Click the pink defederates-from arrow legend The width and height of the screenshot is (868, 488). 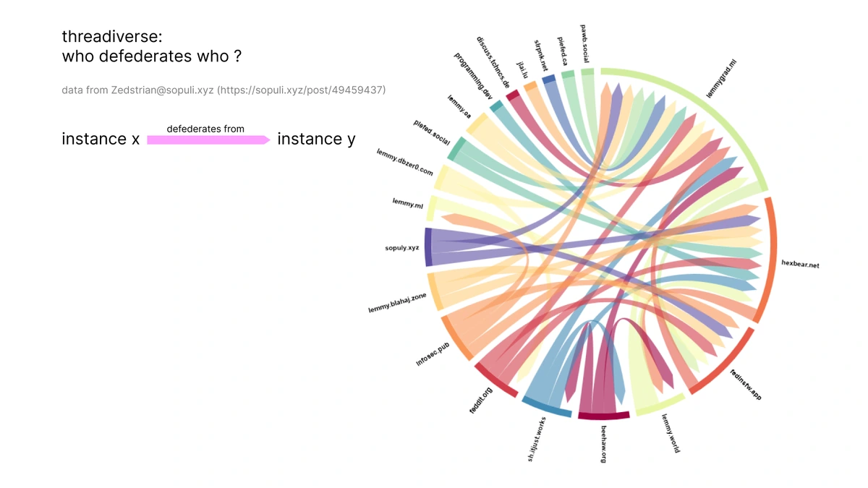208,140
